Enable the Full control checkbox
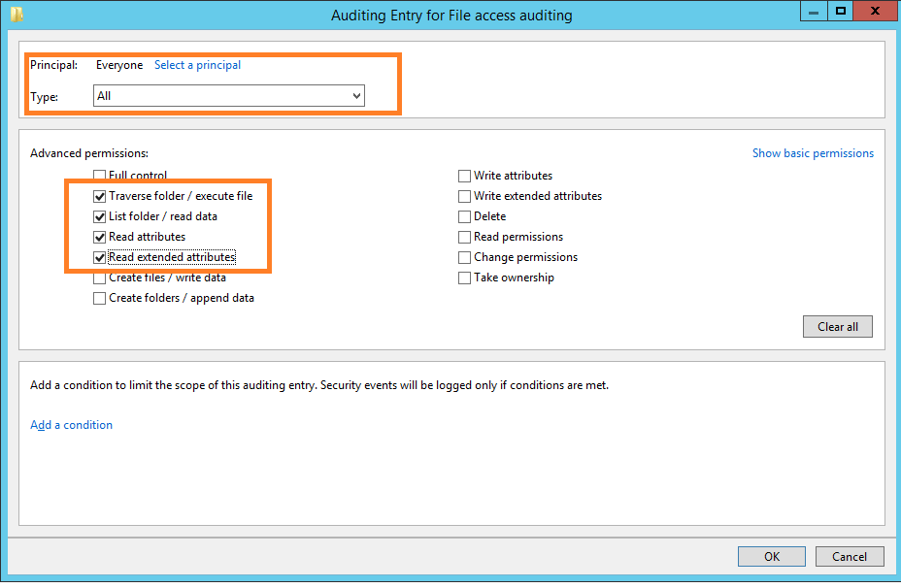 click(99, 175)
